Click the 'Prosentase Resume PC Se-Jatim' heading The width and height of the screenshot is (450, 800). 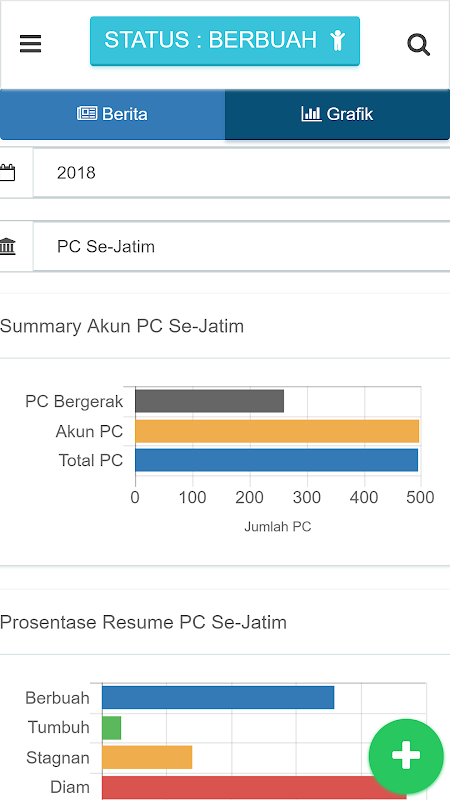(x=143, y=622)
